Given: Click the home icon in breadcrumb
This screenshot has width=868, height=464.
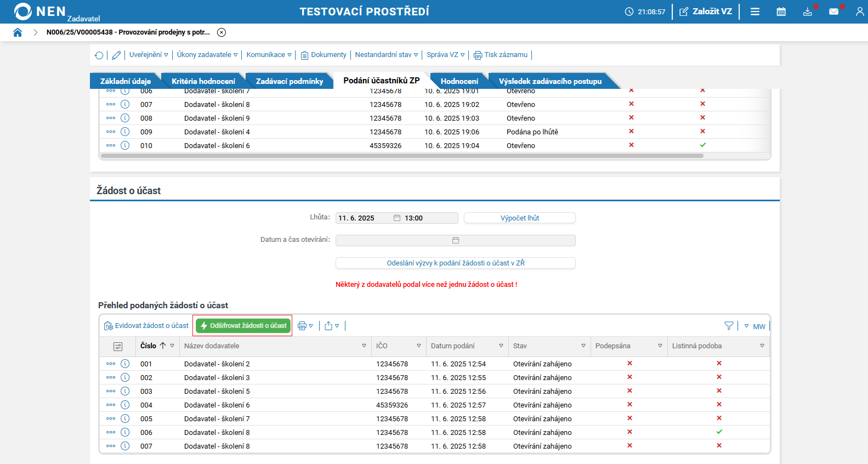Looking at the screenshot, I should (18, 32).
